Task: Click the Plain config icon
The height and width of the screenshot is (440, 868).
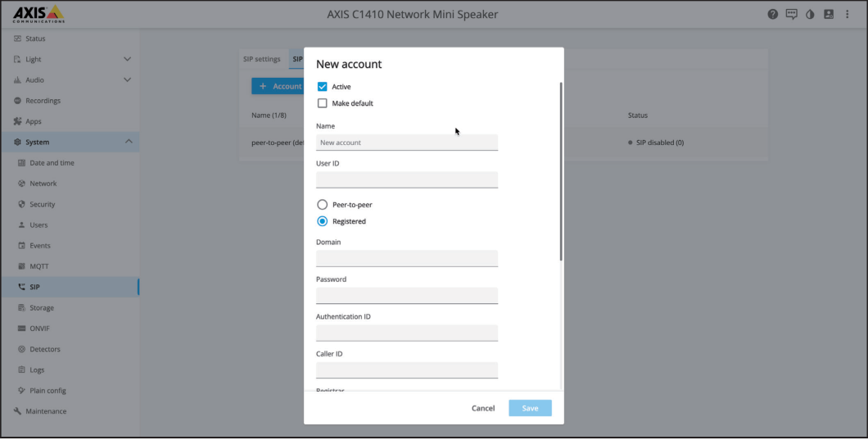Action: click(x=21, y=391)
